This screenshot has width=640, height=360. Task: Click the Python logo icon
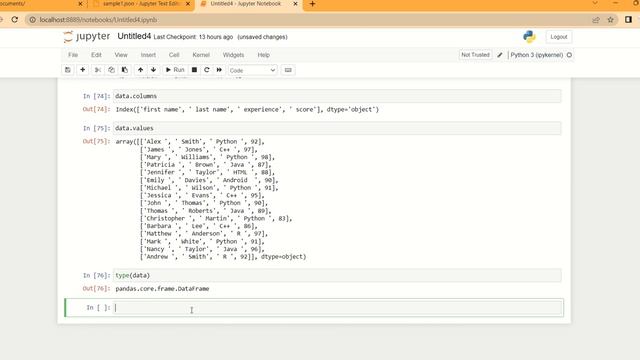tap(529, 37)
